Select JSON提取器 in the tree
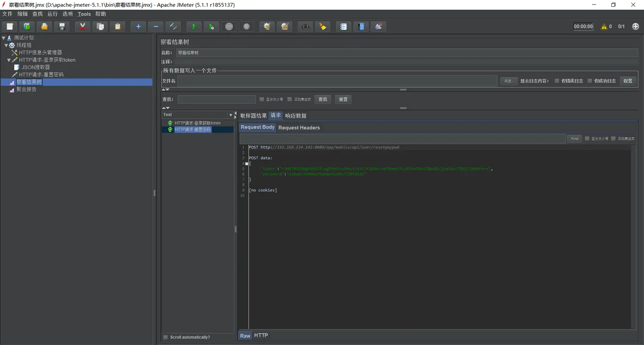The width and height of the screenshot is (644, 345). (x=36, y=67)
